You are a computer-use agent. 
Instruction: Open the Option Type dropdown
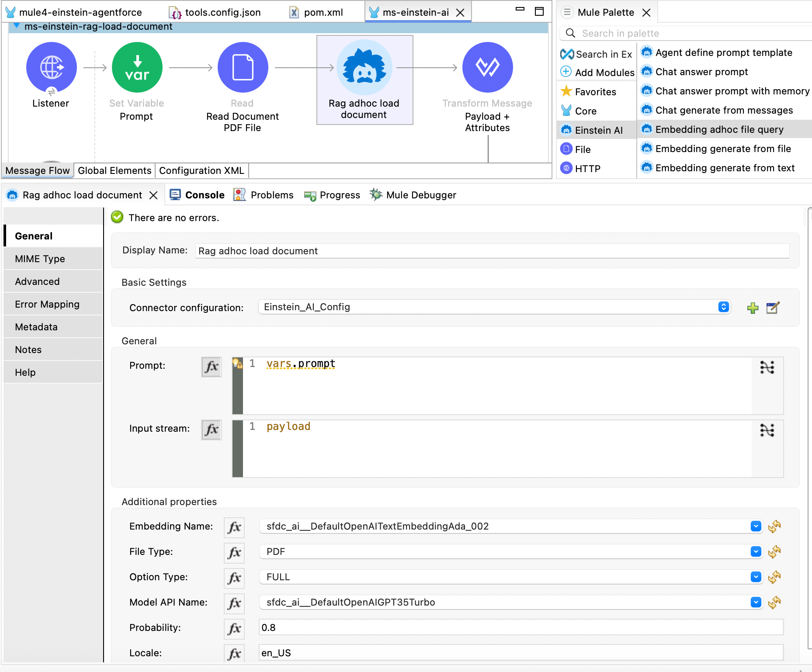point(756,577)
